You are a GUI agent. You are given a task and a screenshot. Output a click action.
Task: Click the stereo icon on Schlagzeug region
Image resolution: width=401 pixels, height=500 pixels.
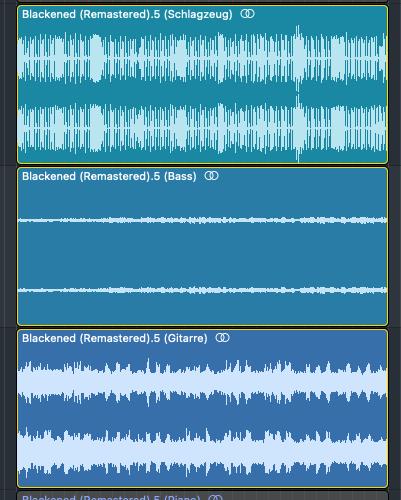[x=247, y=14]
